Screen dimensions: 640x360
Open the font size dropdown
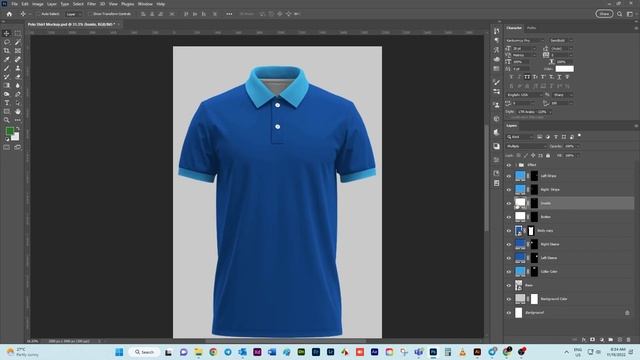point(524,49)
